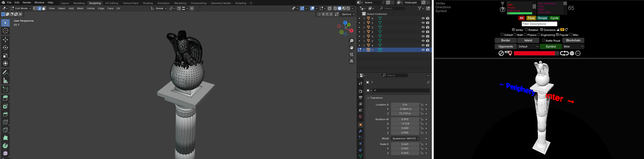Switch to wireframe viewport shading
The width and height of the screenshot is (644, 159).
pos(335,9)
